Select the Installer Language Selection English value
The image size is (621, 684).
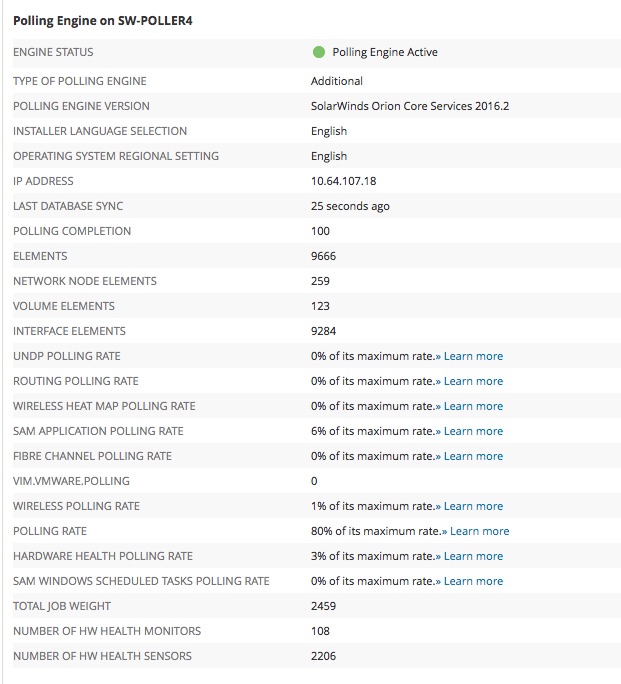(x=329, y=131)
